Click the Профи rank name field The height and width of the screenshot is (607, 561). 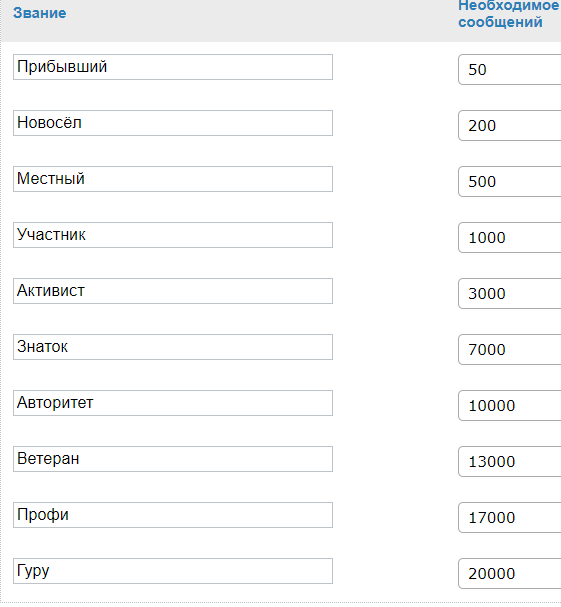click(173, 515)
